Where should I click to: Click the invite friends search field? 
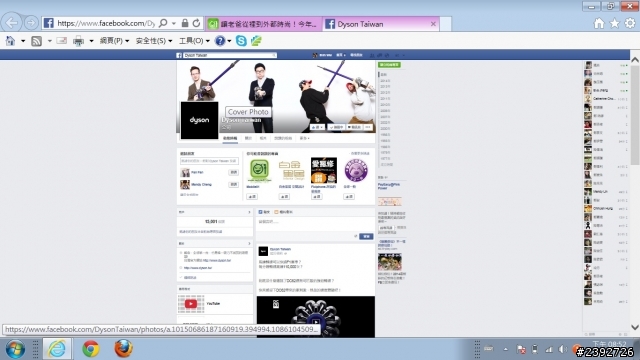tap(209, 161)
